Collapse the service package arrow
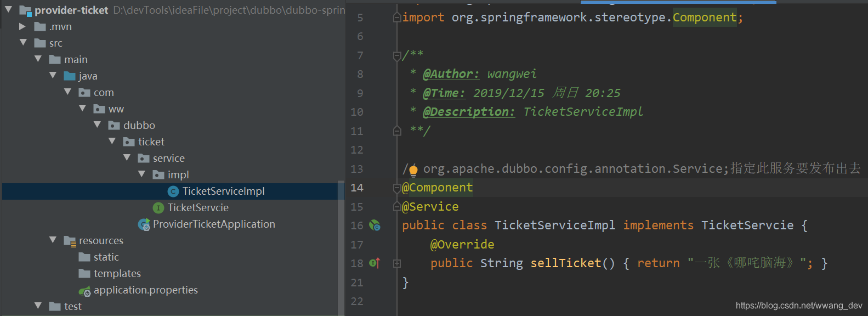868x316 pixels. (x=127, y=157)
